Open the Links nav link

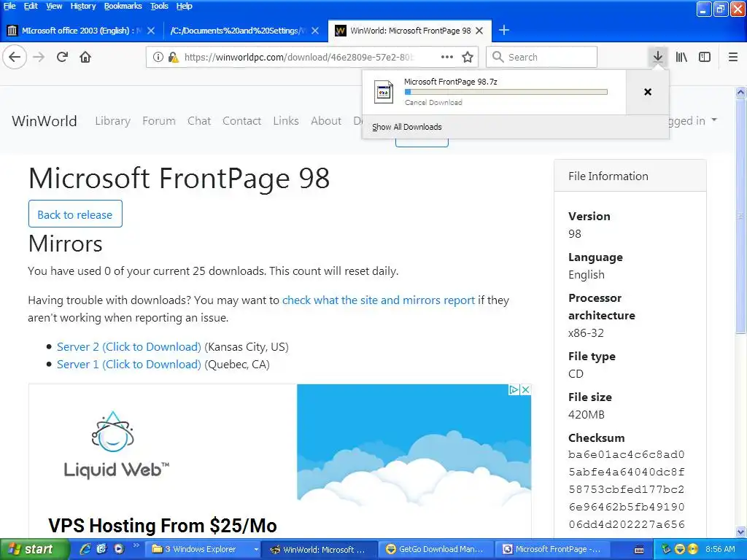(286, 121)
